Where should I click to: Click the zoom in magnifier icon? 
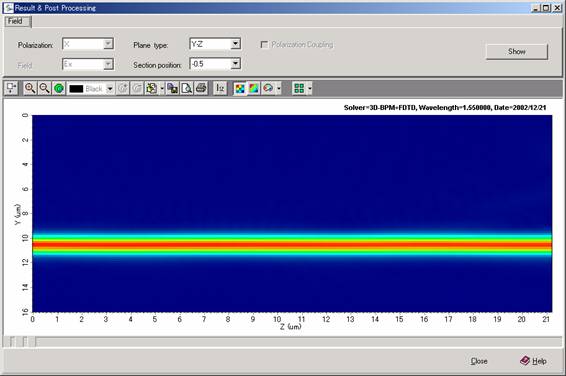(x=30, y=88)
